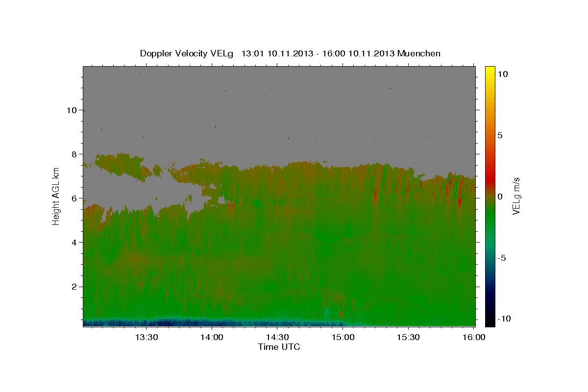The width and height of the screenshot is (588, 392).
Task: Click the height axis label 10
Action: (x=72, y=110)
